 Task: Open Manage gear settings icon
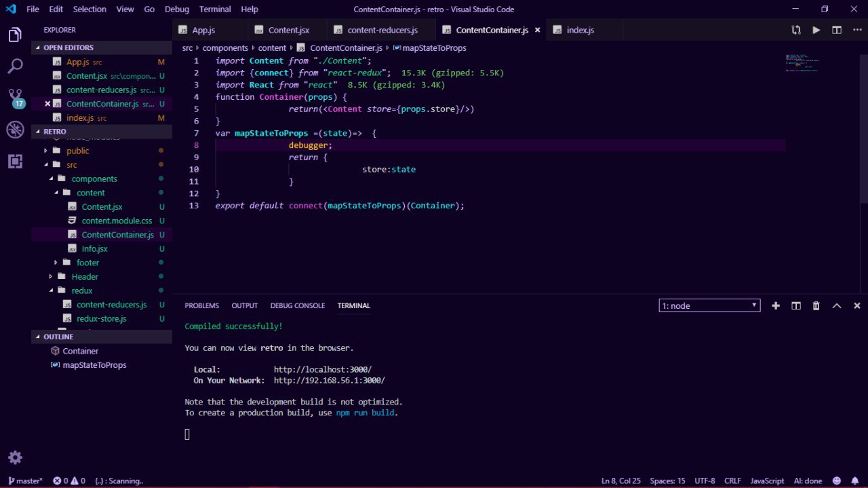(x=15, y=457)
